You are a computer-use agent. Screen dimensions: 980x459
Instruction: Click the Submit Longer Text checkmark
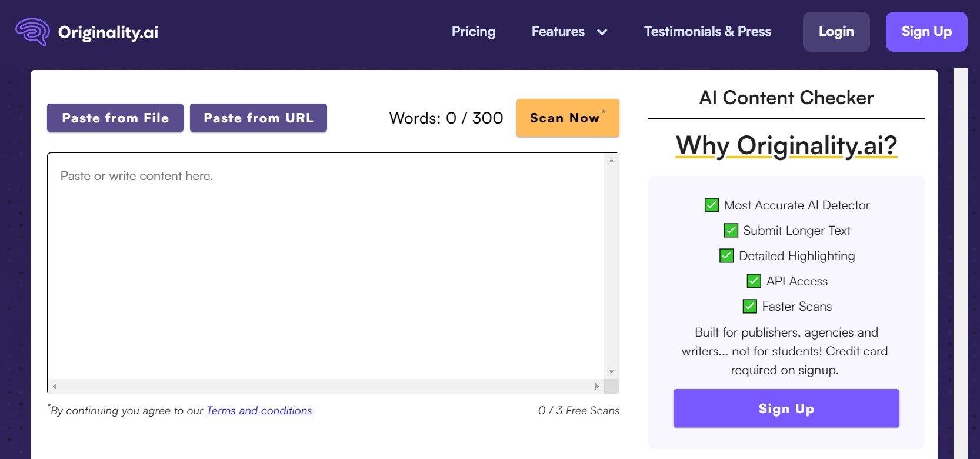(731, 230)
